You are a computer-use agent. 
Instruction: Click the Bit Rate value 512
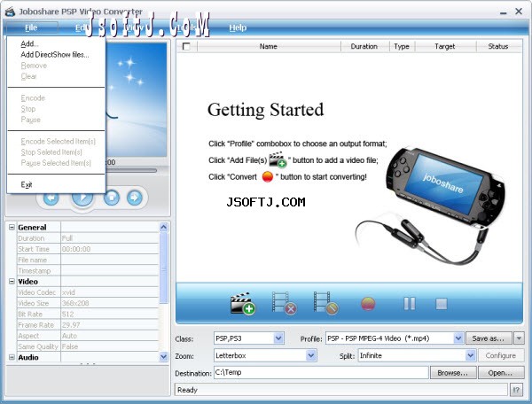[110, 314]
